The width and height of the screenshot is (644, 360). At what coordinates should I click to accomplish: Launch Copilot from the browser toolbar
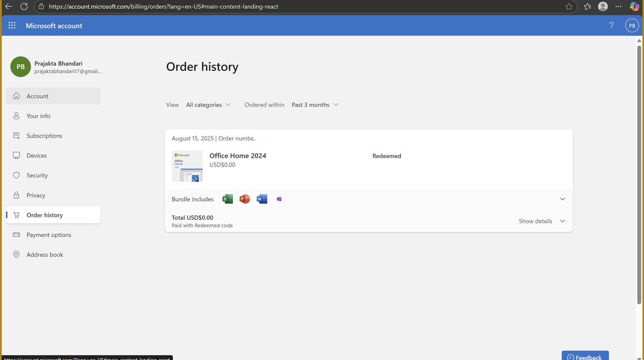pos(634,6)
